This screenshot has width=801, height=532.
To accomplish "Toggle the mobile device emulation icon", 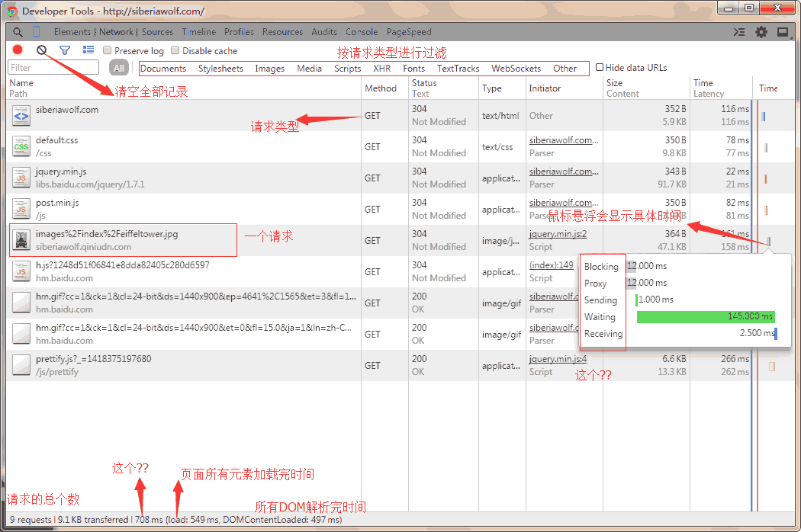I will 37,32.
